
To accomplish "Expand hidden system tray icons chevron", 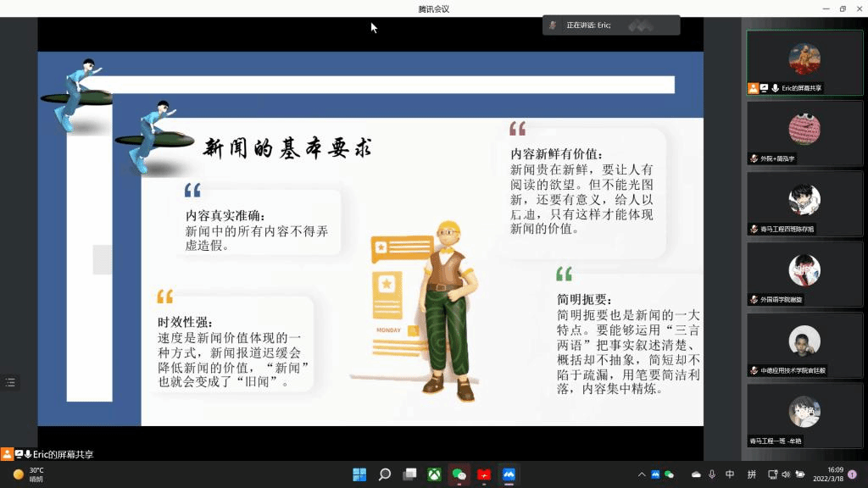I will [642, 474].
